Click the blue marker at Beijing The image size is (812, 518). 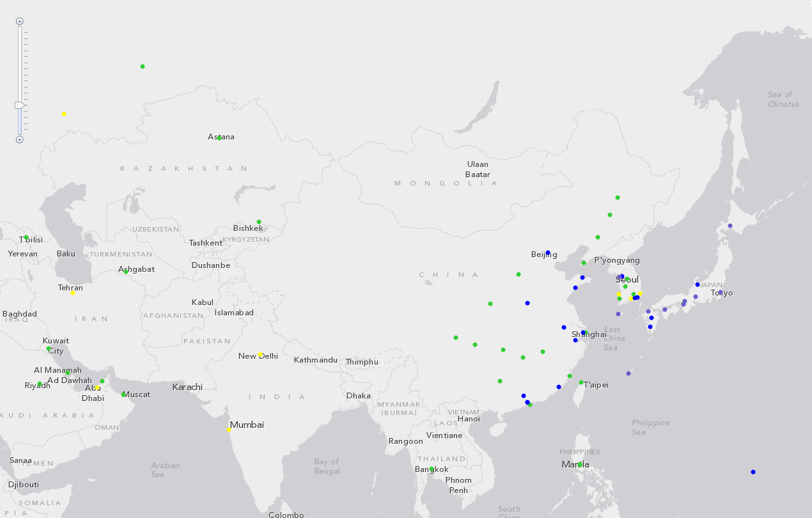548,253
